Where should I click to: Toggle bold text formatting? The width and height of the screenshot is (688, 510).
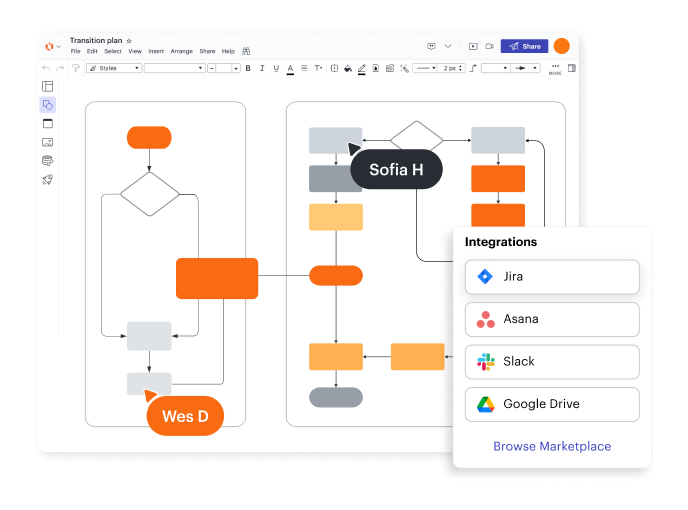click(x=248, y=68)
